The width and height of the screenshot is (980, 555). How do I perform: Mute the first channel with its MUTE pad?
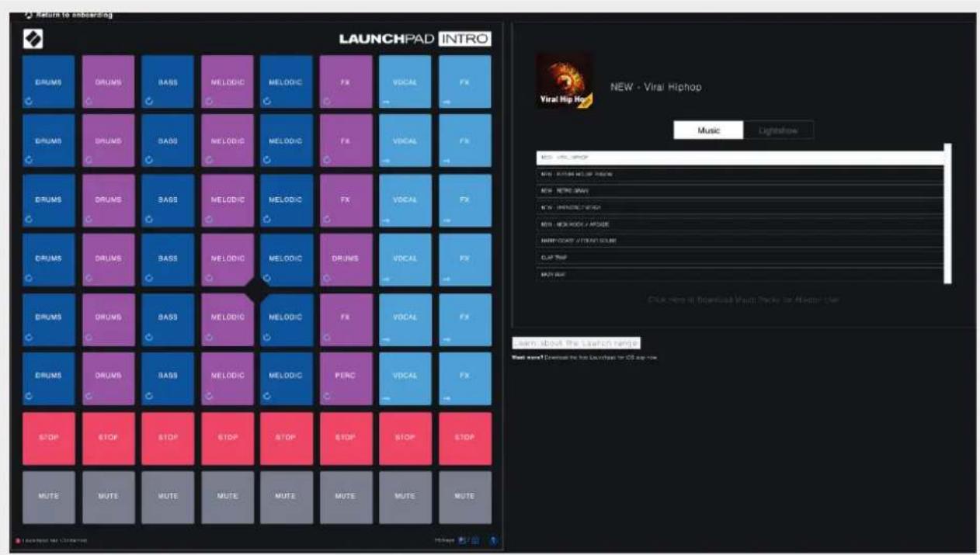(x=48, y=497)
